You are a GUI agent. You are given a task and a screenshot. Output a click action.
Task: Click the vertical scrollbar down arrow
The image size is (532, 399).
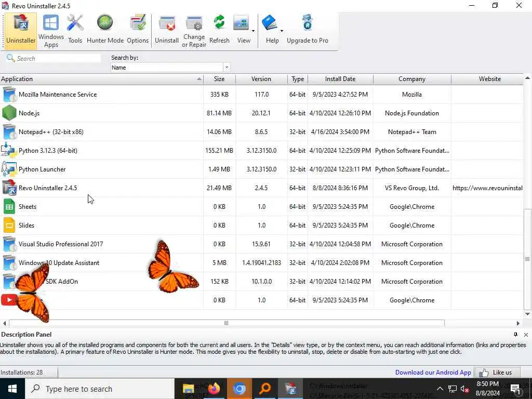(x=527, y=314)
